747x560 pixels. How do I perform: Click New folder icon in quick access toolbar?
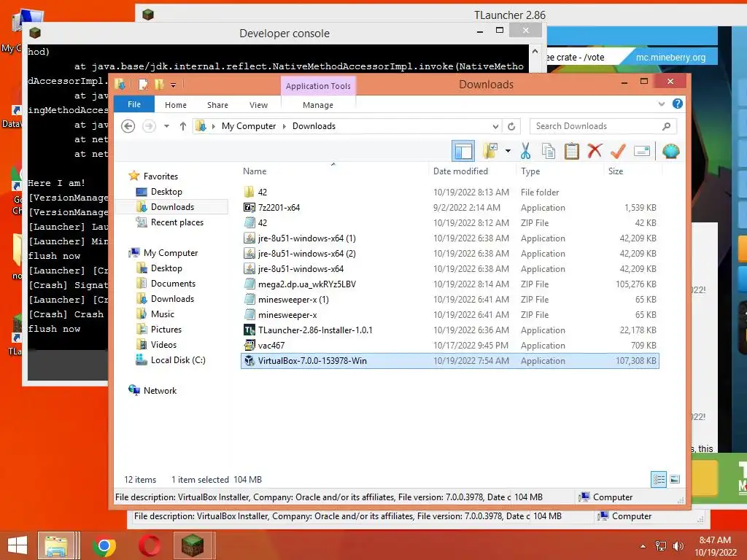tap(159, 85)
